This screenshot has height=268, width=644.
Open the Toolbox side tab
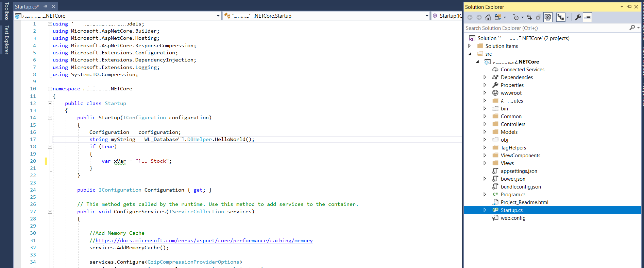tap(6, 11)
